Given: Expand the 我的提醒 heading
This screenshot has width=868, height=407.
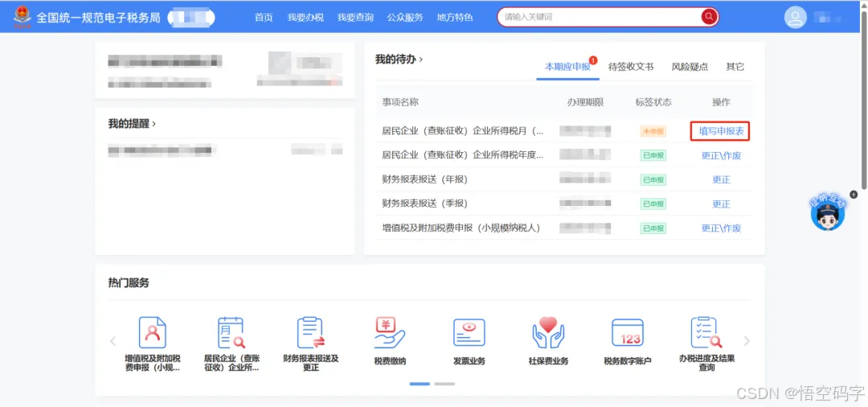Looking at the screenshot, I should tap(132, 124).
